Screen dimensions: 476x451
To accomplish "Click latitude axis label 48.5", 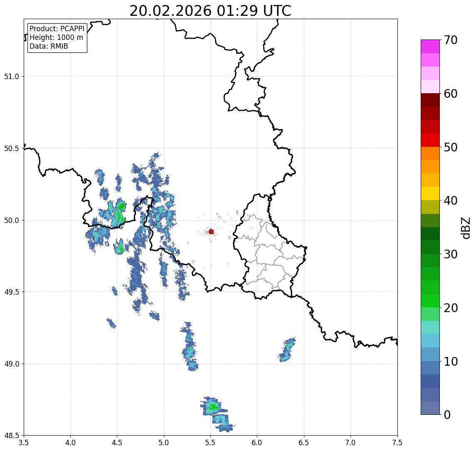I will click(x=12, y=436).
